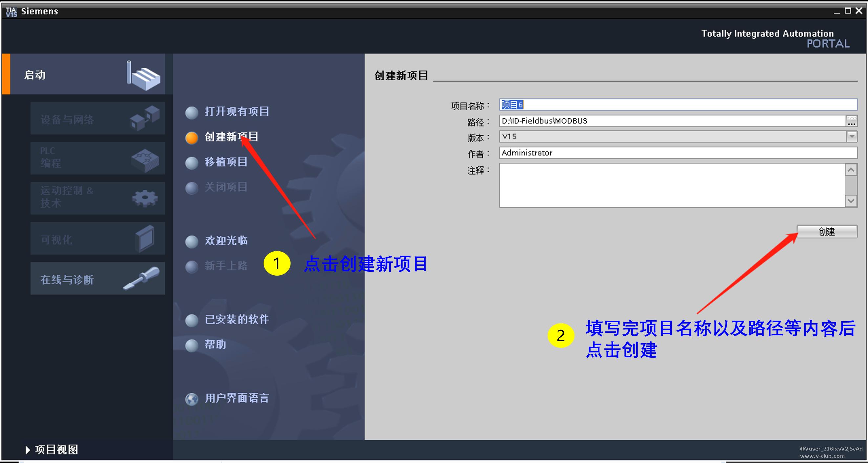Click the bullet beside 打开现有项目
868x463 pixels.
click(192, 113)
